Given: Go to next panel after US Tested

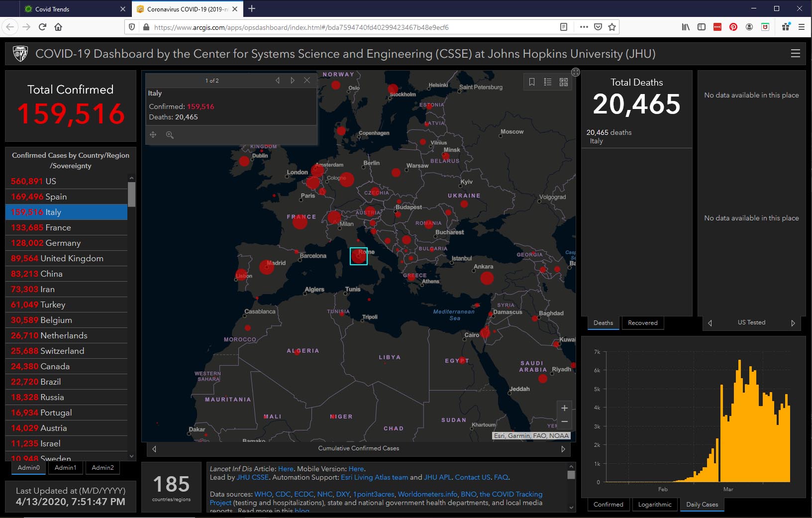Looking at the screenshot, I should pos(793,323).
